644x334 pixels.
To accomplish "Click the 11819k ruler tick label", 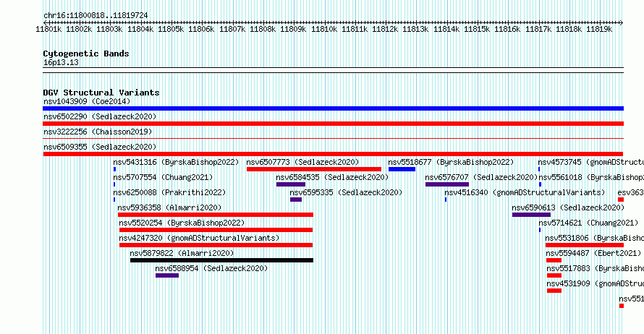I will (x=599, y=29).
